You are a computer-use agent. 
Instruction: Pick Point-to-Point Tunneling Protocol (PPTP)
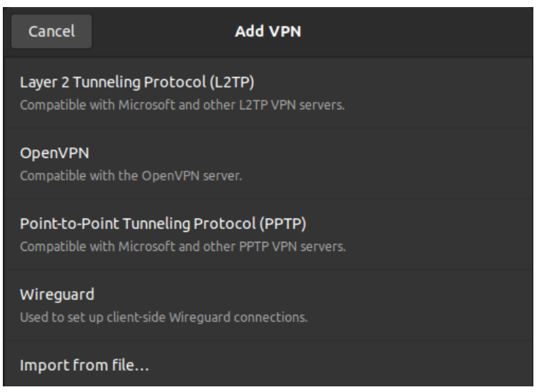(166, 224)
